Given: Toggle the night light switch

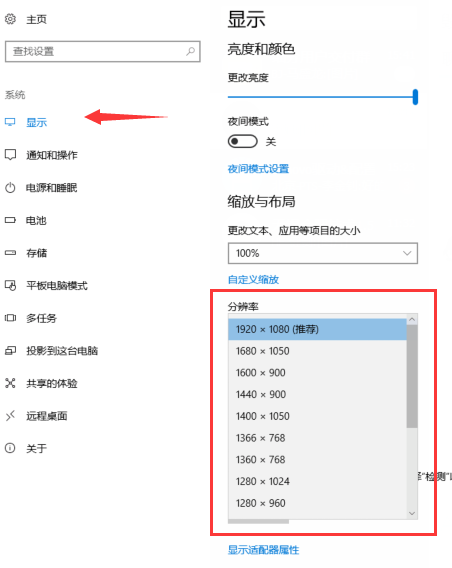Looking at the screenshot, I should pos(243,141).
